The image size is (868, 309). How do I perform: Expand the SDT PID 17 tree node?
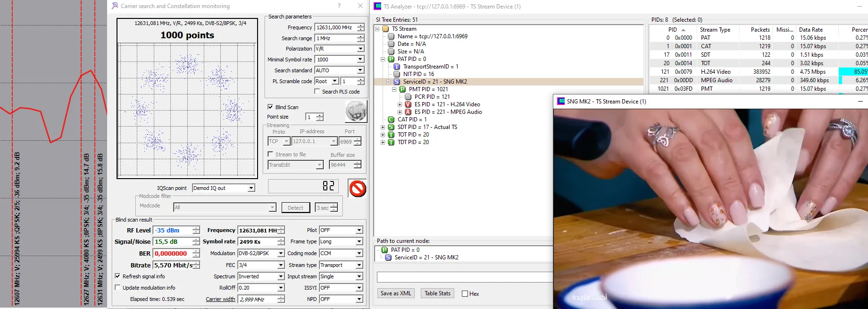click(383, 127)
